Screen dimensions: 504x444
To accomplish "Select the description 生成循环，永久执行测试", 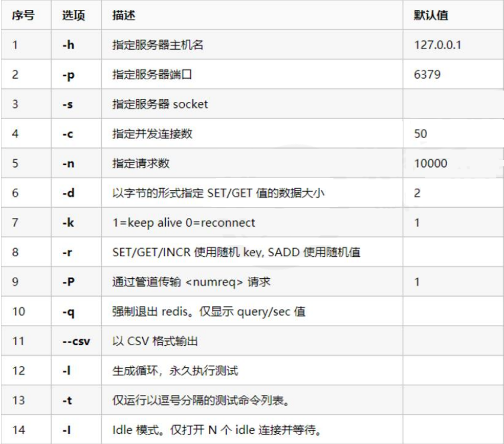I will click(x=175, y=371).
